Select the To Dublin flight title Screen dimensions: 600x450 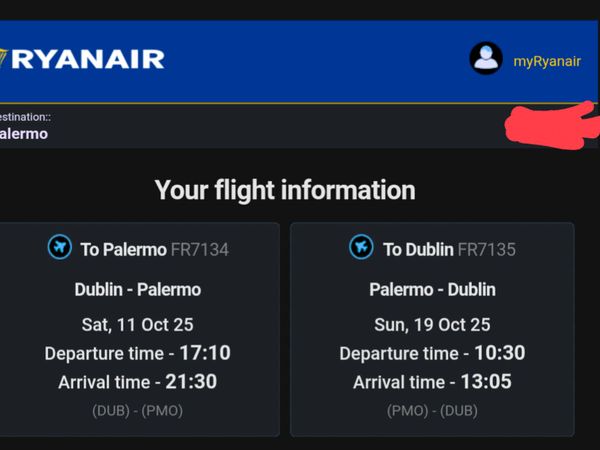pyautogui.click(x=418, y=249)
